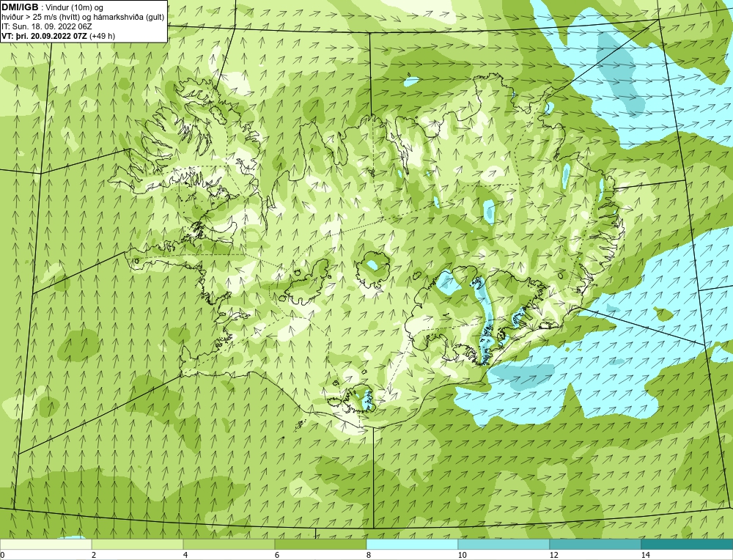Click the legend value label 4
Screen dimensions: 733x560
[x=185, y=555]
